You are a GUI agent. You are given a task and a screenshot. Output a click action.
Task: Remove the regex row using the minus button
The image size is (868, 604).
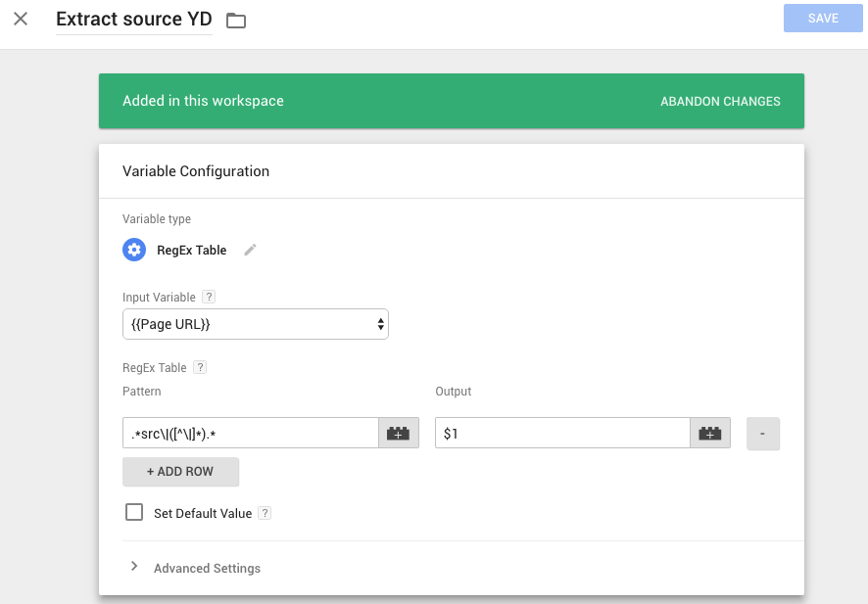pos(762,434)
